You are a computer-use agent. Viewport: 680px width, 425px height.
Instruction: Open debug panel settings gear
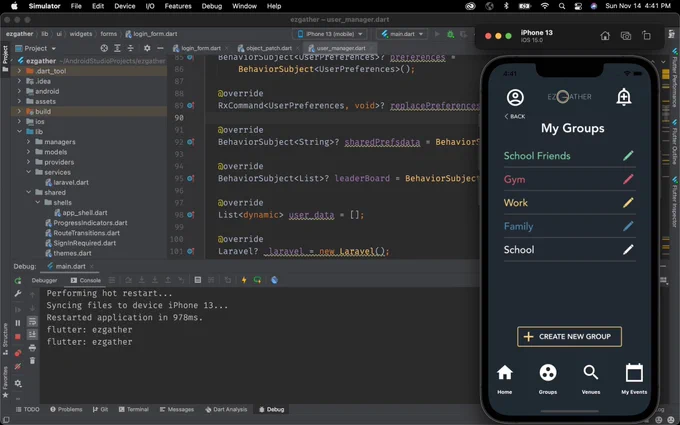(x=18, y=383)
